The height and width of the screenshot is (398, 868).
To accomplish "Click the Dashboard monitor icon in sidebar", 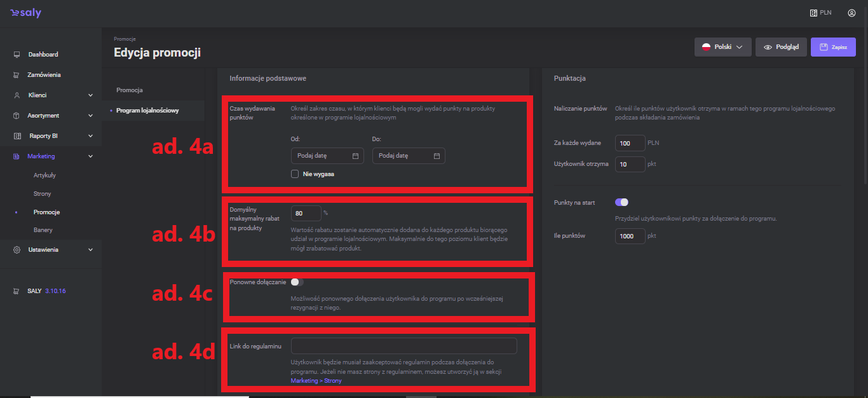I will [x=17, y=55].
